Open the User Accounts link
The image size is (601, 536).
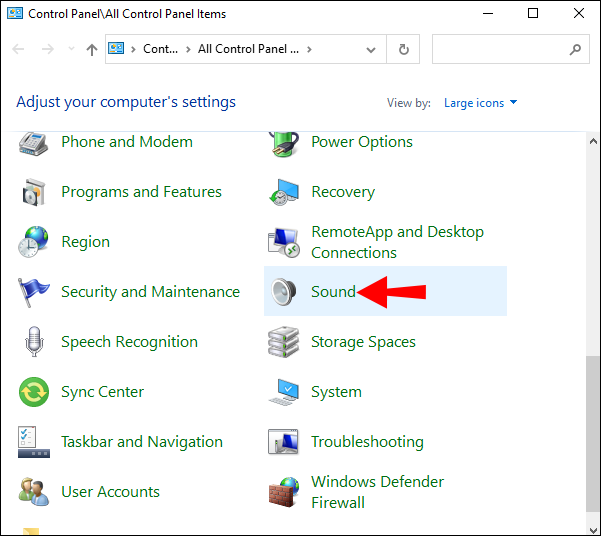(x=110, y=492)
